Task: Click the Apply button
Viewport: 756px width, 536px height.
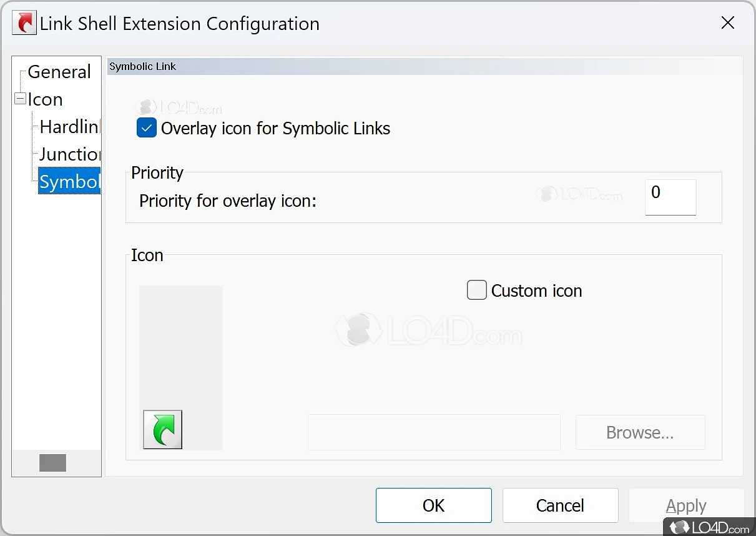Action: click(x=686, y=505)
